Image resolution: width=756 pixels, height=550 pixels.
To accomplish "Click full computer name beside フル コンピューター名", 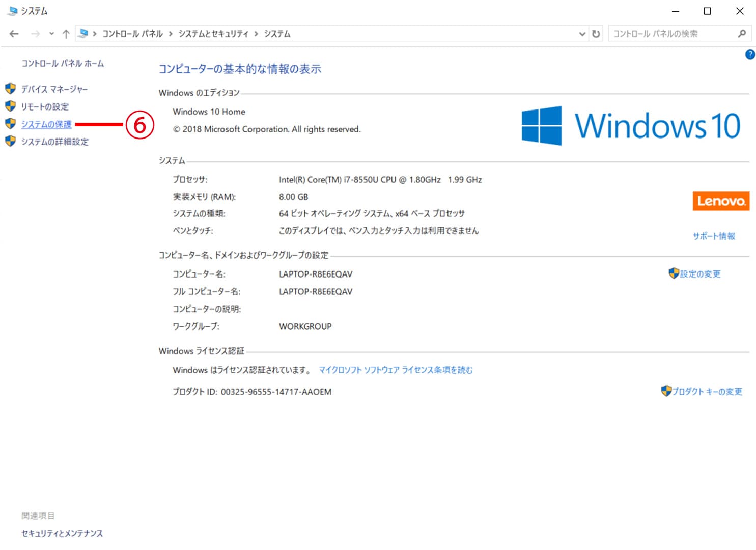I will point(316,291).
